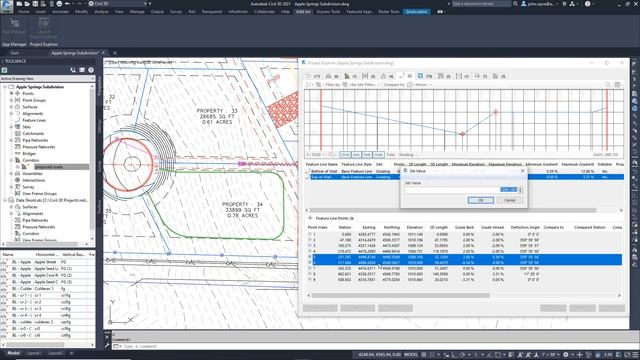Image resolution: width=640 pixels, height=360 pixels.
Task: Click the Toolspace help icon
Action: 91,70
